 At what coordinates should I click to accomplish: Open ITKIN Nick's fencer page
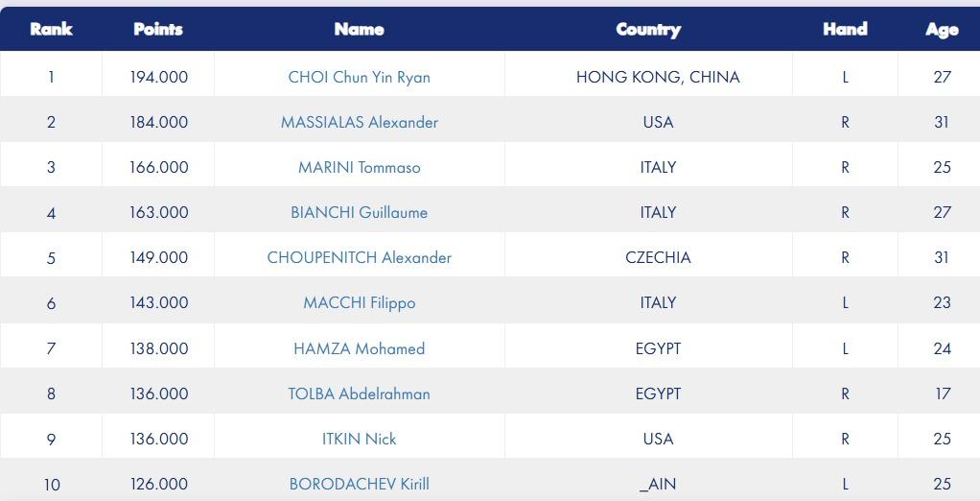(359, 439)
